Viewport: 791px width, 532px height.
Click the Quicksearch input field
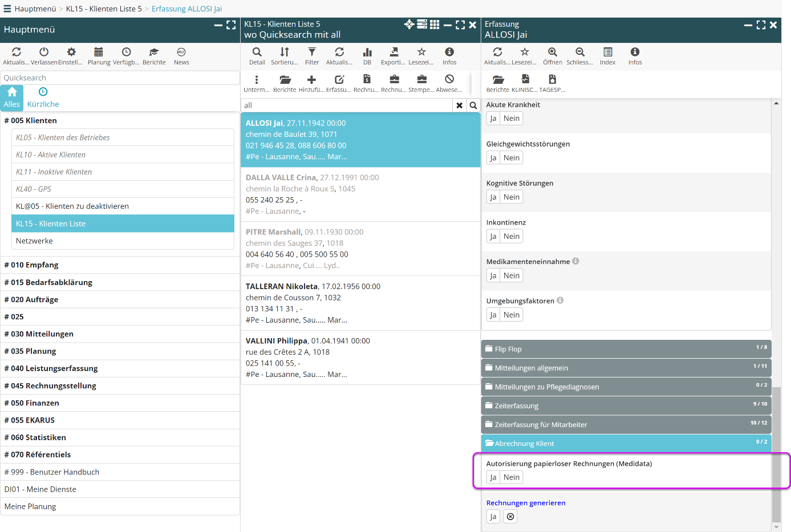[x=120, y=78]
